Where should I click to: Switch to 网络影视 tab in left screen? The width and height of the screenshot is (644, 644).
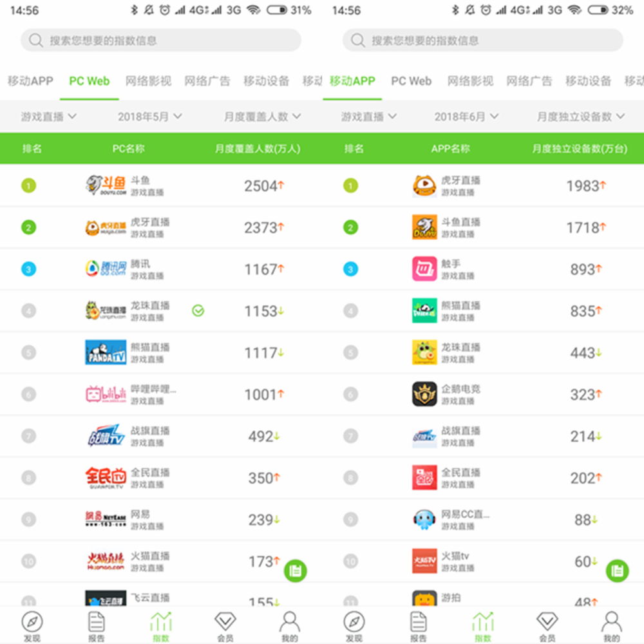(x=148, y=81)
